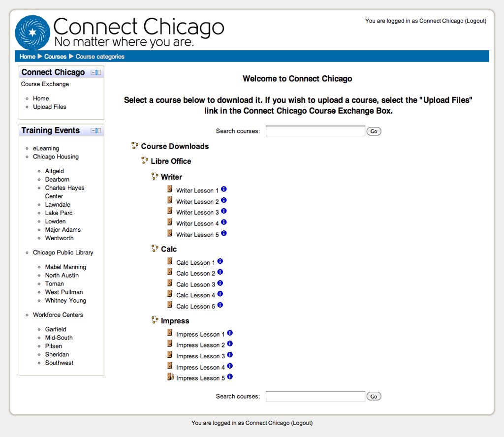Open the Upload Files link
The image size is (504, 437).
(x=50, y=107)
